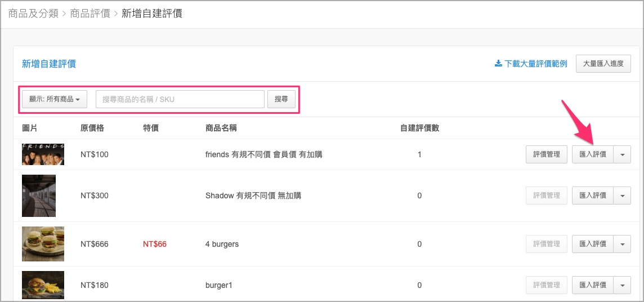Open the 4 burgers product thumbnail
The height and width of the screenshot is (302, 644).
coord(43,244)
